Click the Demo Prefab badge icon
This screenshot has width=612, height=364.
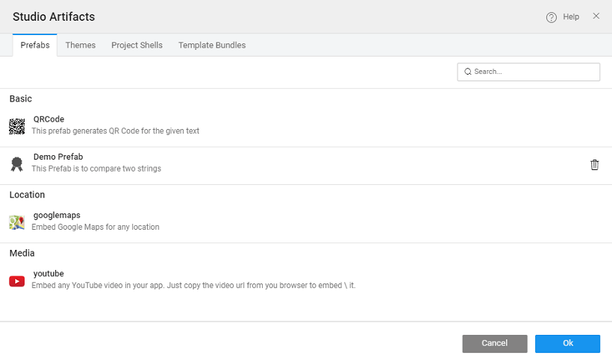click(16, 164)
